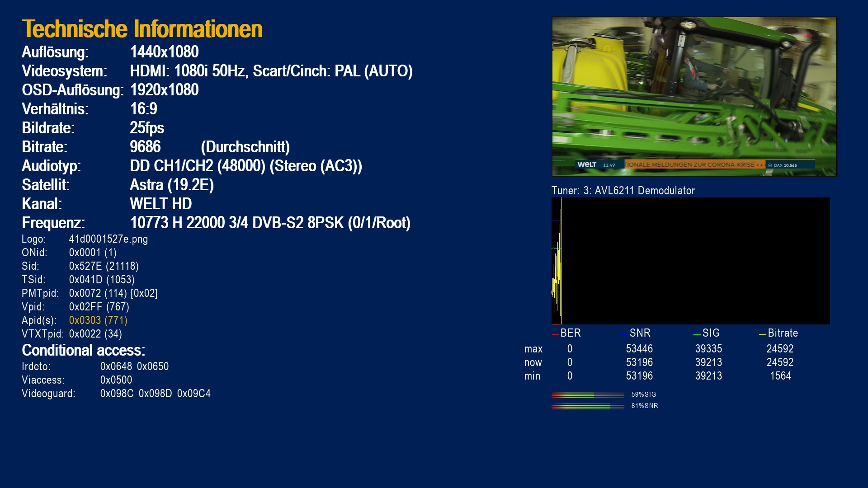Select the highlighted Apid 0x0303 (771)
Screen dimensions: 868x488
(x=98, y=320)
